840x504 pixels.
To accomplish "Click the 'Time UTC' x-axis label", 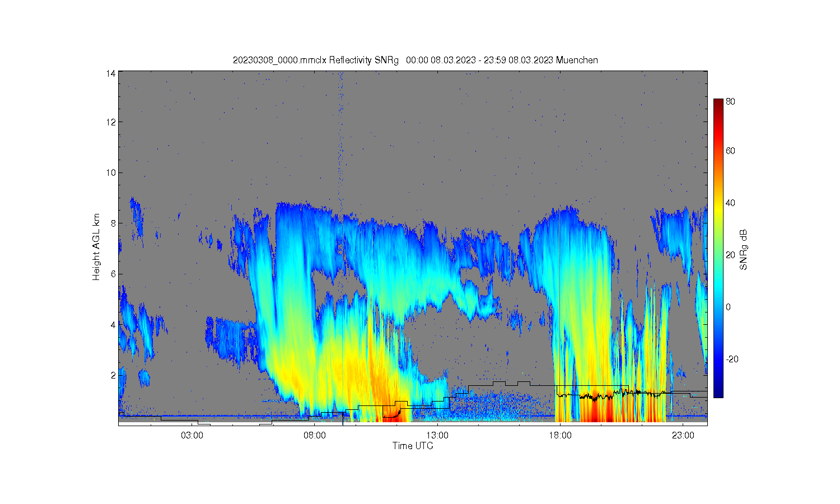I will (x=413, y=446).
